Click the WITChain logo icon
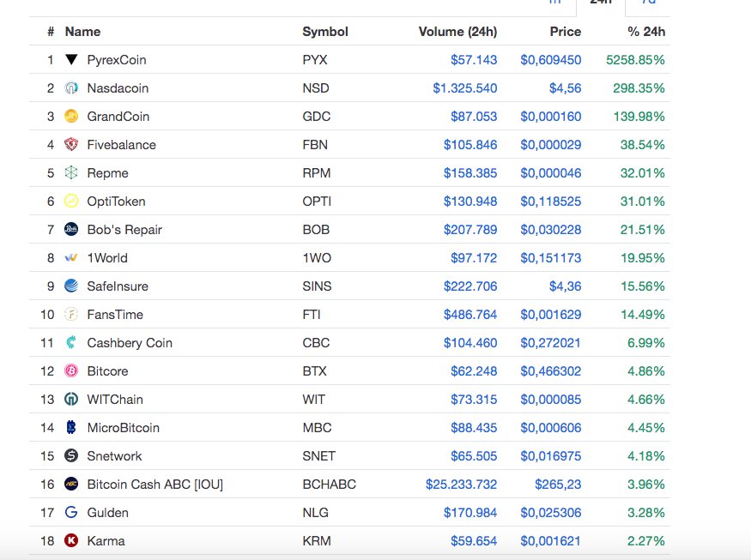The width and height of the screenshot is (751, 560). coord(71,399)
